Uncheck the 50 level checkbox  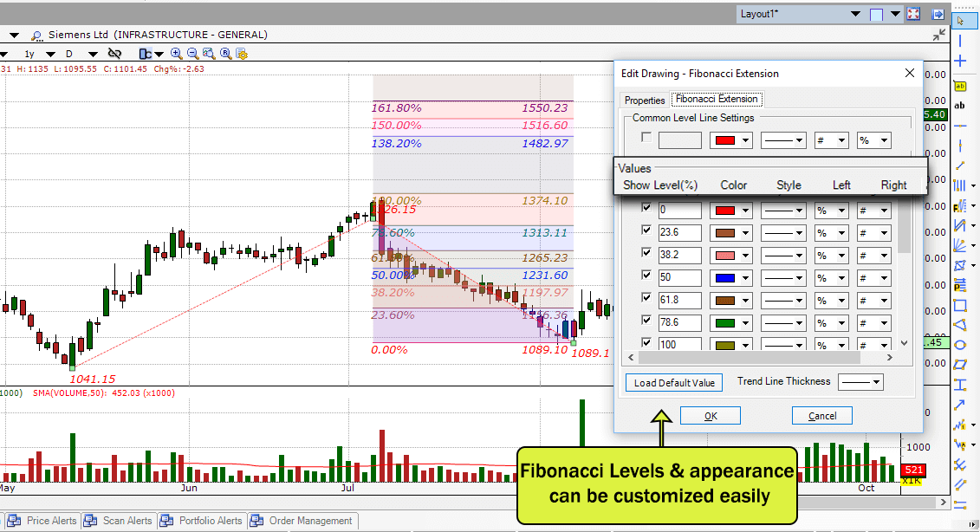click(646, 276)
